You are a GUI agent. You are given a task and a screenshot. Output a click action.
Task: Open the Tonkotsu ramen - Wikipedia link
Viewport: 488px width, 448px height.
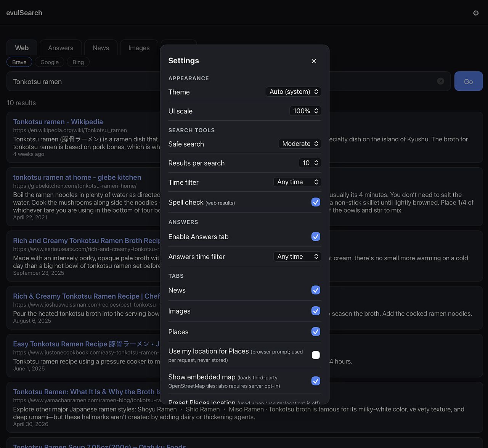[58, 122]
